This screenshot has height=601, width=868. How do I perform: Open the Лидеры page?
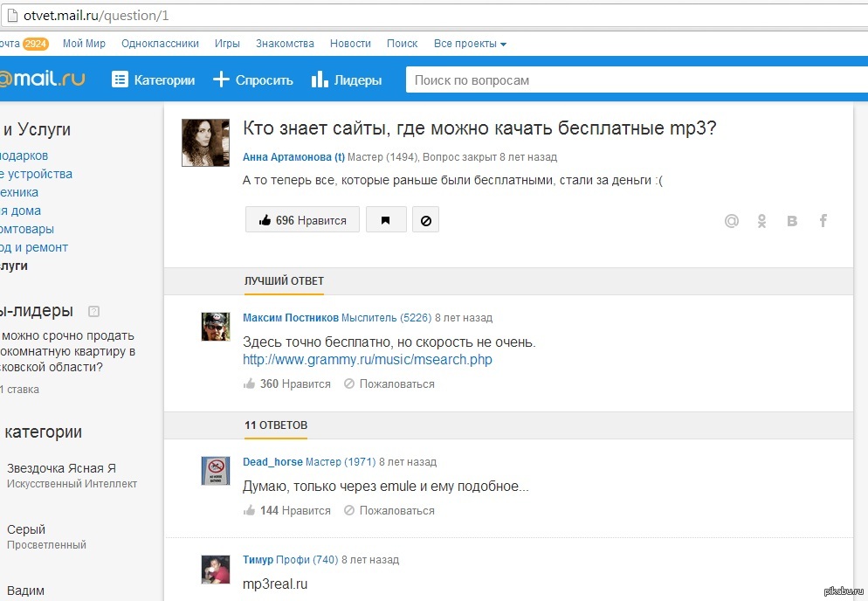pyautogui.click(x=347, y=79)
